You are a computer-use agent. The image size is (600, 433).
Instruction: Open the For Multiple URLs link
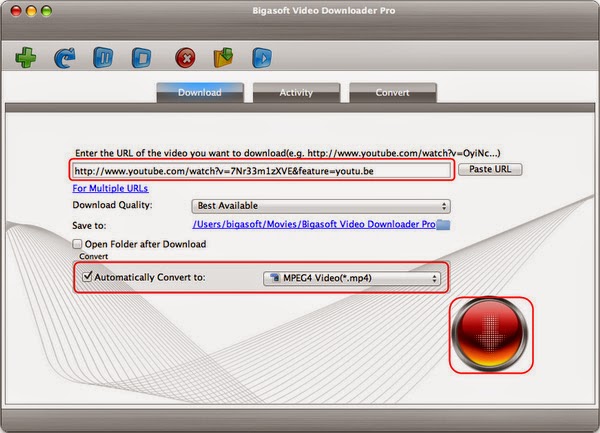(110, 188)
